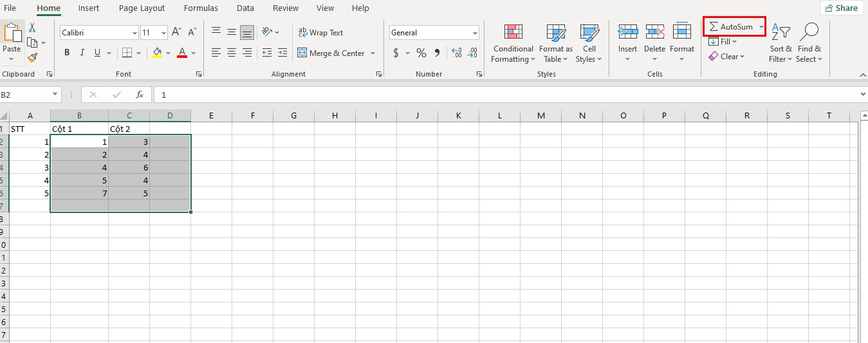Apply Percent Style format
868x343 pixels.
tap(421, 53)
